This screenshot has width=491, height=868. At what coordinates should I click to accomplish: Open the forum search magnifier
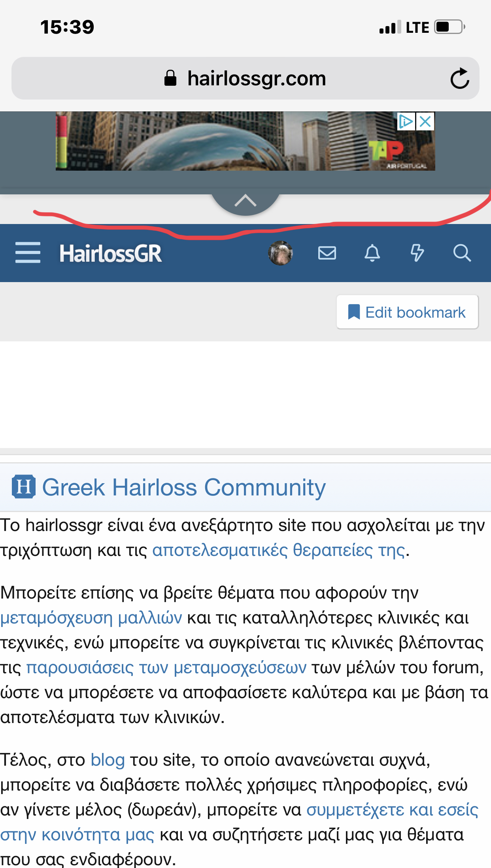462,253
